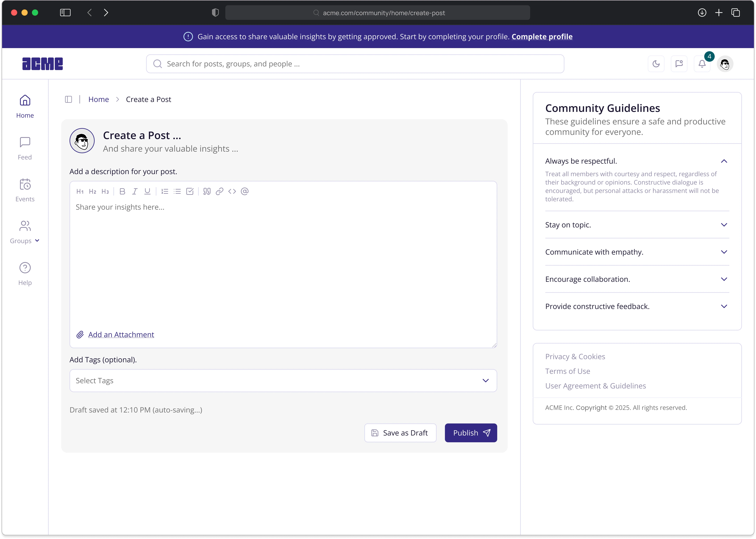The image size is (756, 539).
Task: Toggle the checklist formatting option
Action: tap(190, 191)
